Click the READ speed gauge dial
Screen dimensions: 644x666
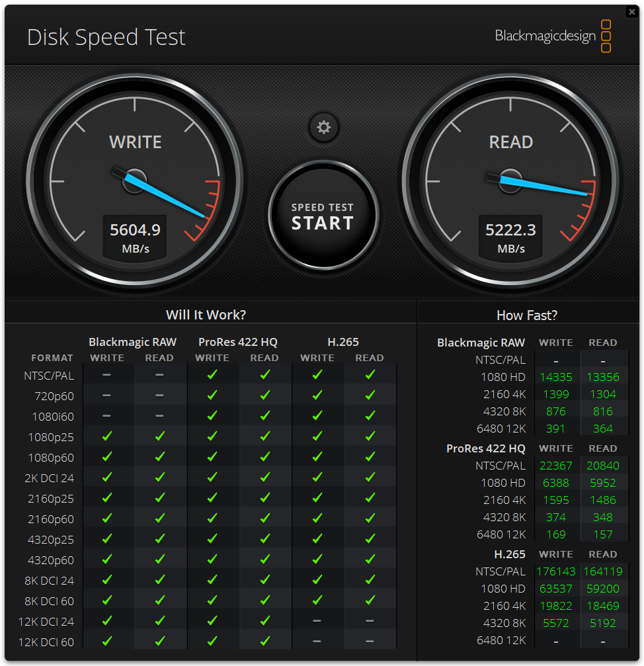pyautogui.click(x=510, y=181)
